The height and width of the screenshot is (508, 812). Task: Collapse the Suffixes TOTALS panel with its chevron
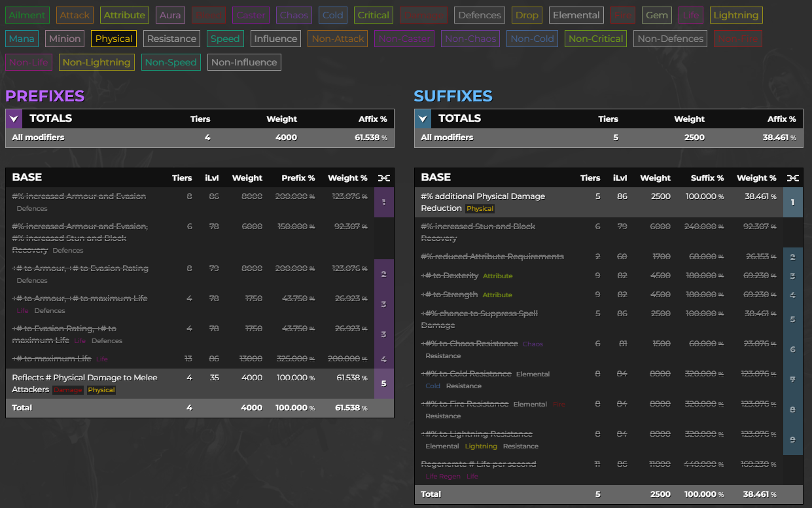coord(423,118)
